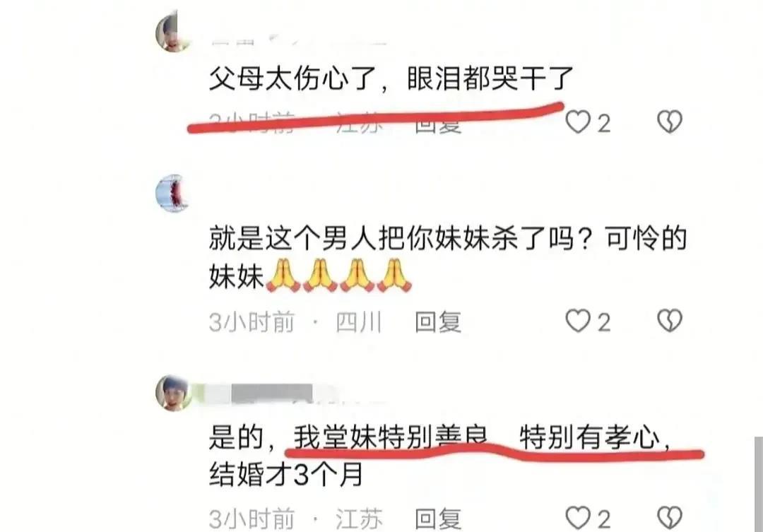Tap the 3小时前 · 四川 timestamp
The image size is (763, 532).
click(295, 322)
